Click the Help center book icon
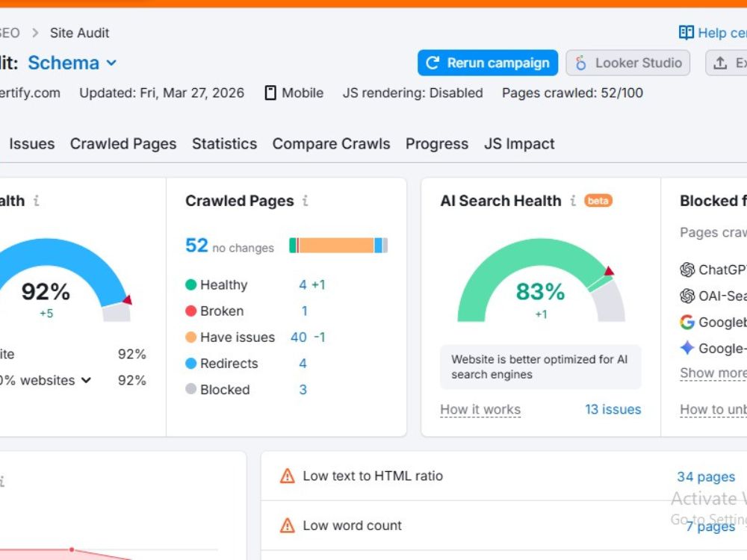The image size is (747, 560). [686, 32]
